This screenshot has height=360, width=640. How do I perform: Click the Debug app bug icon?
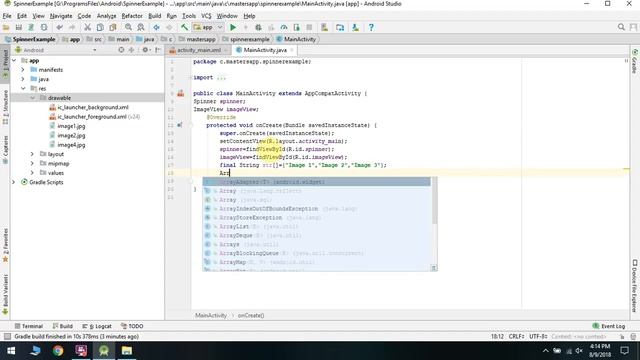pos(258,27)
